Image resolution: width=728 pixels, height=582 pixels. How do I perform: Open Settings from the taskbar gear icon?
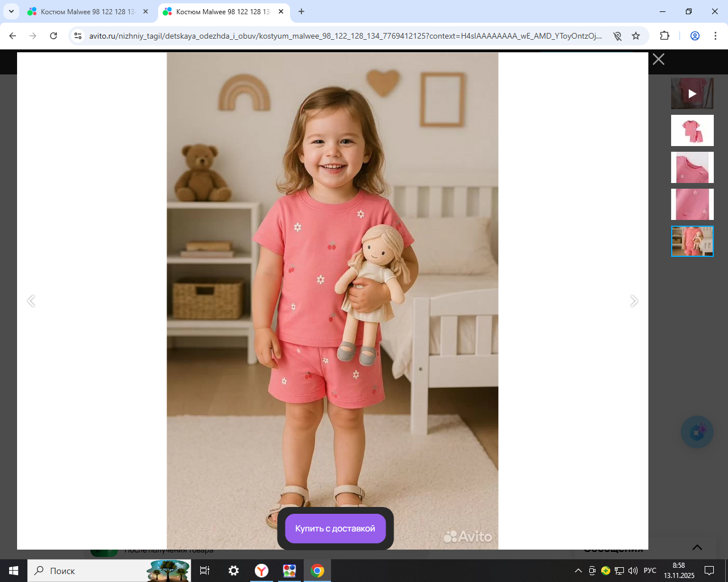(x=233, y=571)
